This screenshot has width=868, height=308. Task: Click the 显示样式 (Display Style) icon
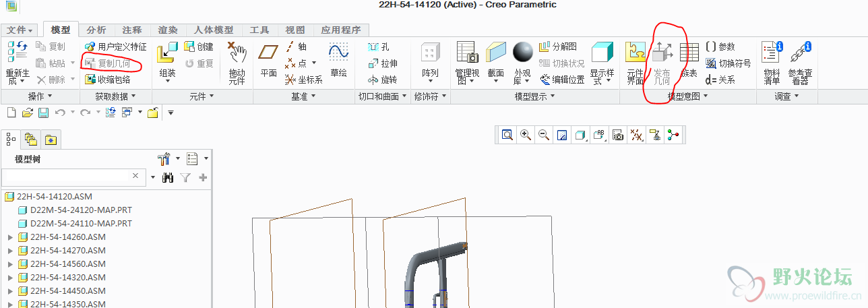602,52
